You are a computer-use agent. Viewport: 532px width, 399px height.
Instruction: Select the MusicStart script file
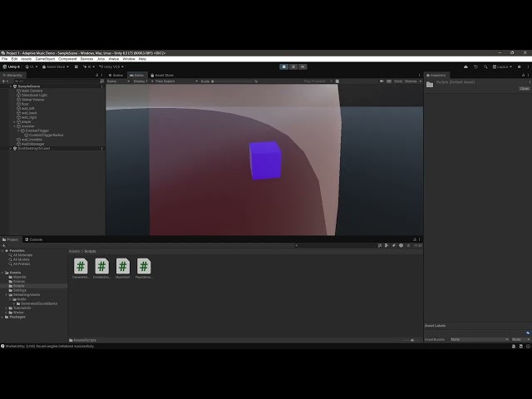(122, 268)
